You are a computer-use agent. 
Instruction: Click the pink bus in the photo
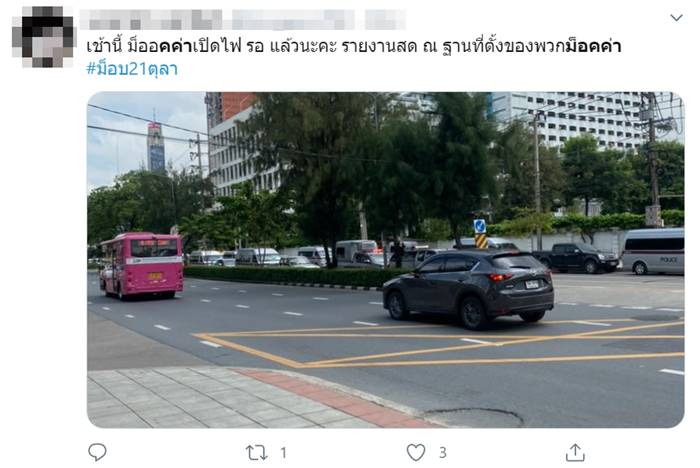pyautogui.click(x=142, y=265)
